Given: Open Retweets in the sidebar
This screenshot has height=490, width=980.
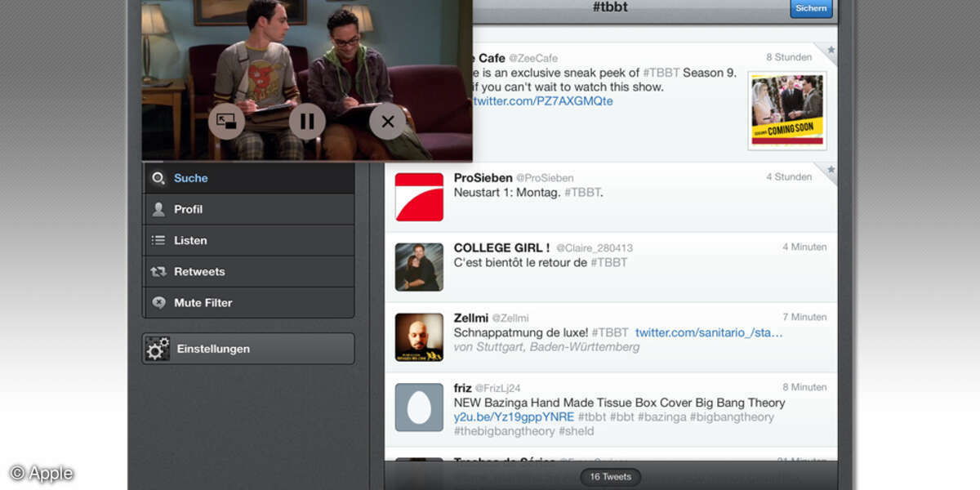Looking at the screenshot, I should (x=248, y=271).
